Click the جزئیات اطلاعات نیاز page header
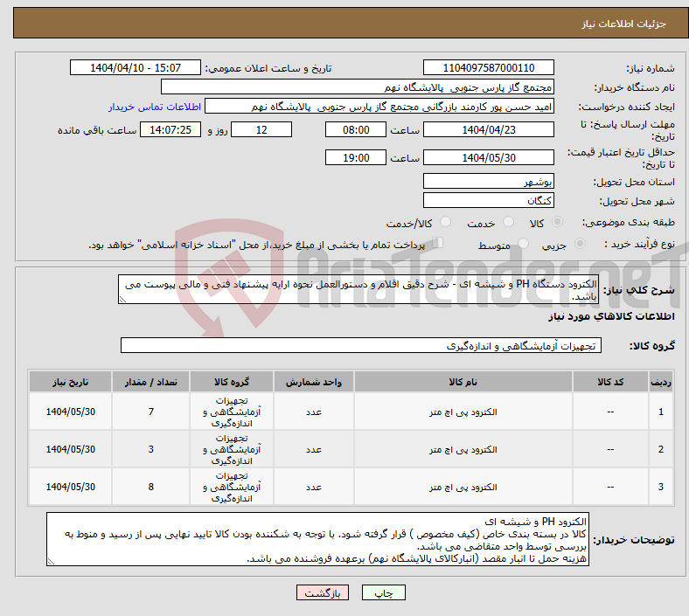The height and width of the screenshot is (616, 689). point(623,24)
